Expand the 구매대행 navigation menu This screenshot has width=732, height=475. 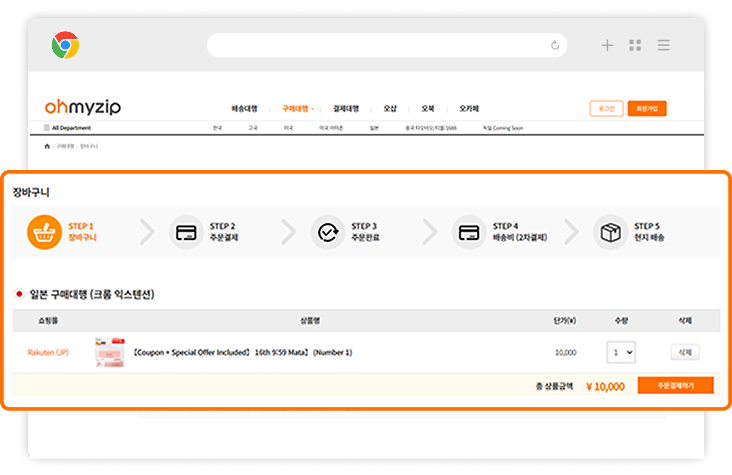[x=297, y=108]
